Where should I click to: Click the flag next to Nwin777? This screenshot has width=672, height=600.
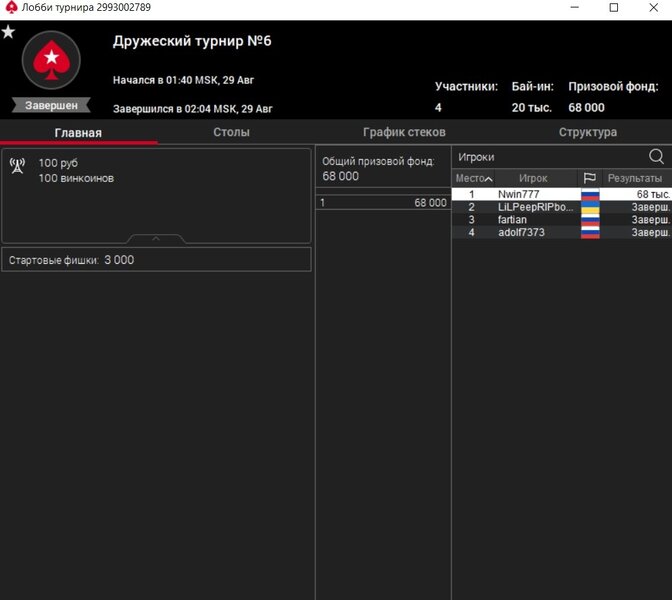tap(590, 194)
